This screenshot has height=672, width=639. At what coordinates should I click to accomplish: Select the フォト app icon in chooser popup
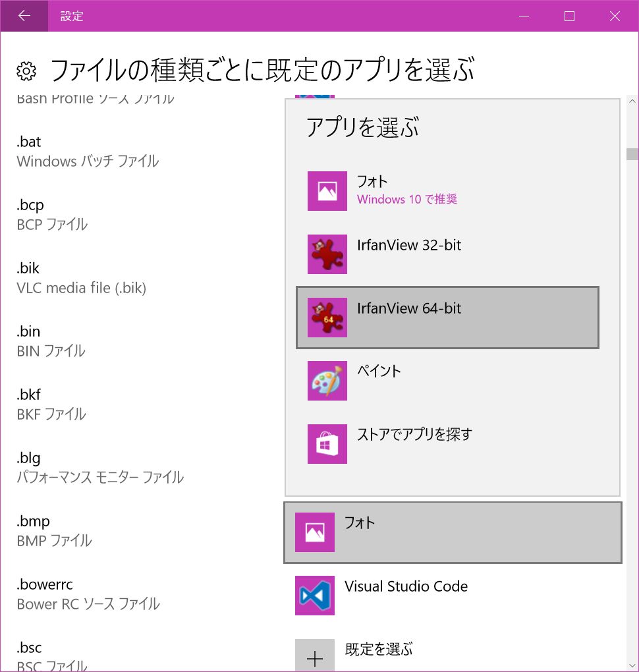click(327, 190)
